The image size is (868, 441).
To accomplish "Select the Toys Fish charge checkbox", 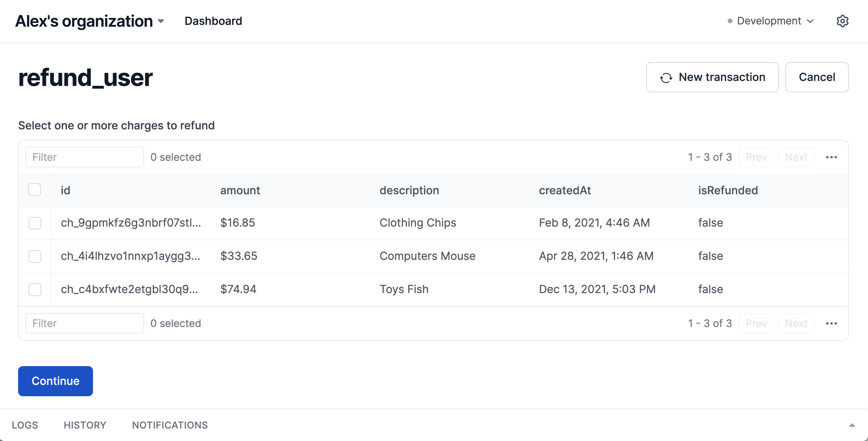I will tap(35, 289).
